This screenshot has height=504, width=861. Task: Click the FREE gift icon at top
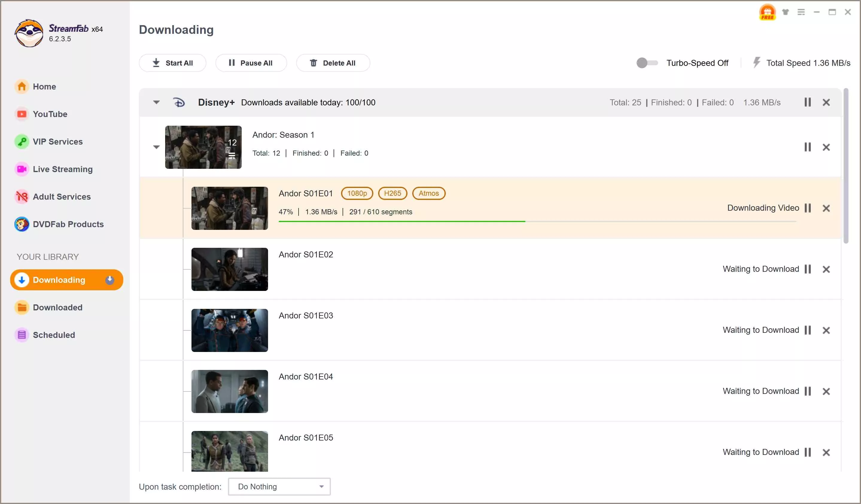pos(767,12)
